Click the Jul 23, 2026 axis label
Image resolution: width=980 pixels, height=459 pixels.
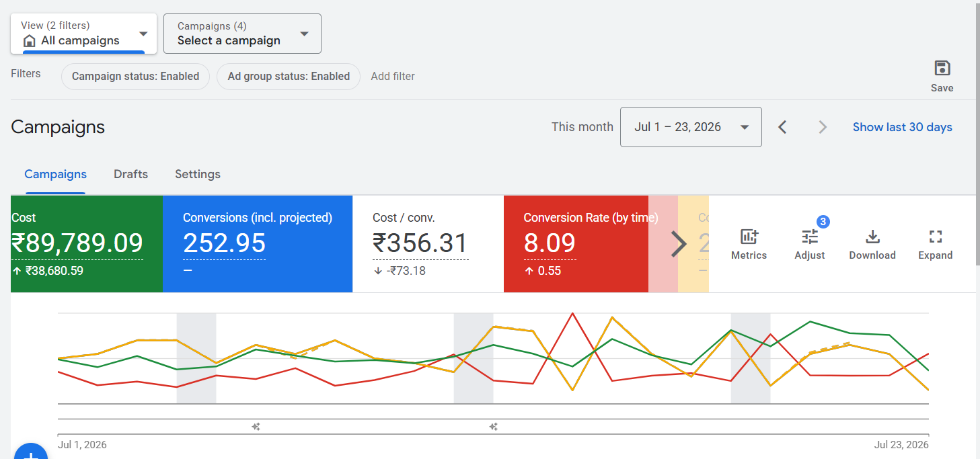[x=901, y=445]
